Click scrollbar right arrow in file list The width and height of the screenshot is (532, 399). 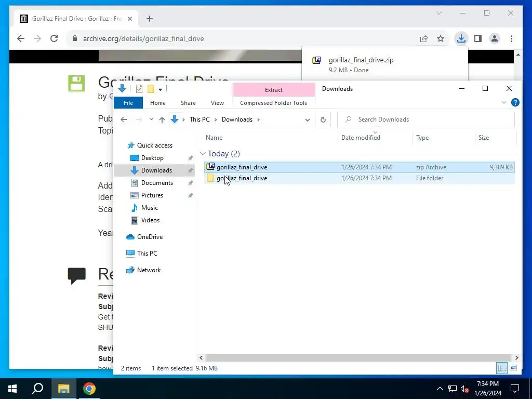(516, 357)
